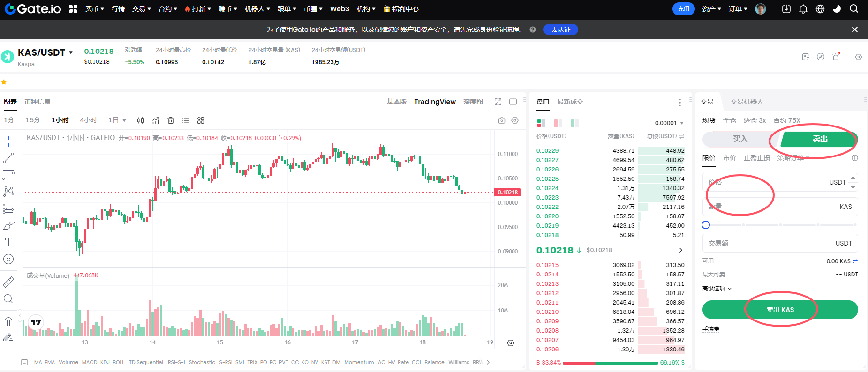Open the emoji sticker tool
The height and width of the screenshot is (372, 868).
pos(8,259)
